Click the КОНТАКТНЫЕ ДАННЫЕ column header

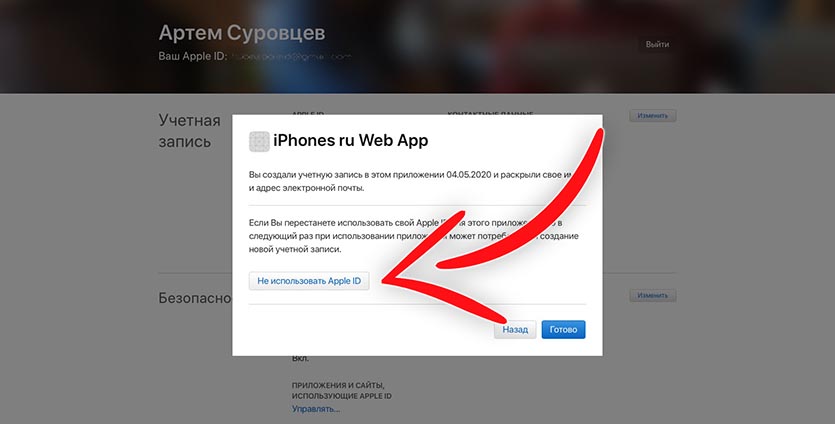490,114
